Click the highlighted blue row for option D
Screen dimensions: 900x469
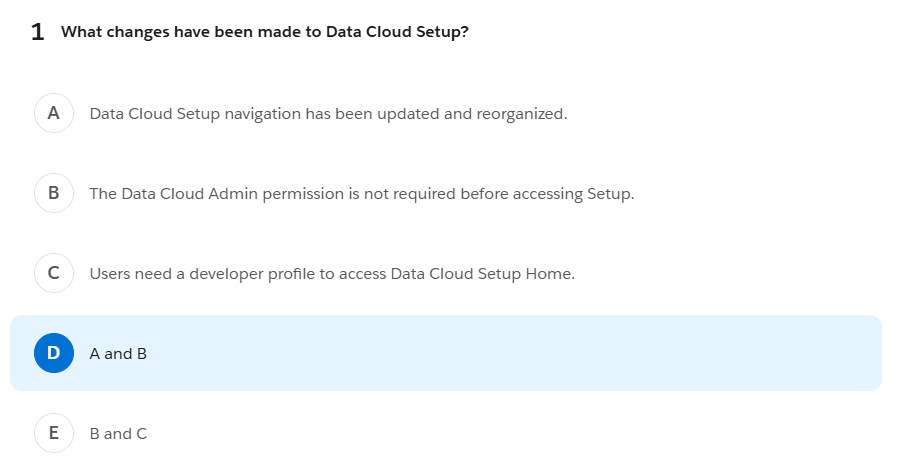pyautogui.click(x=445, y=353)
